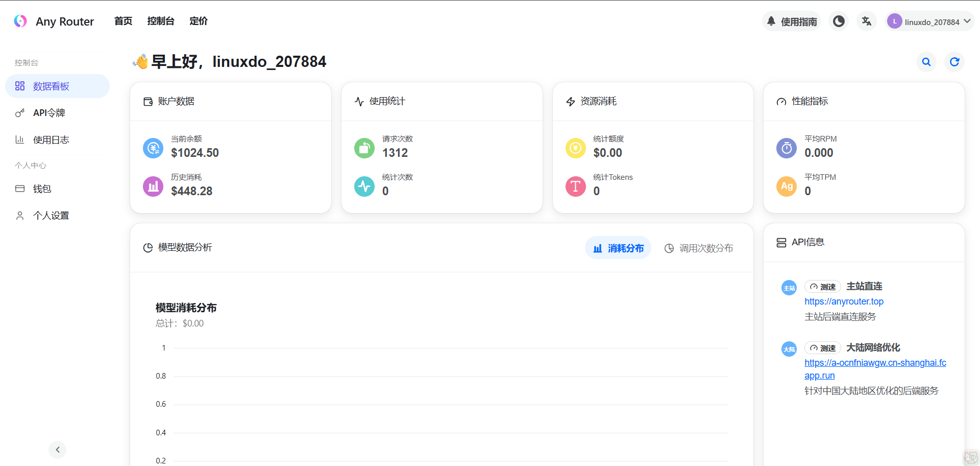Click the 测速 button for 大陆网络优化
Screen dimensions: 980x466
click(823, 348)
